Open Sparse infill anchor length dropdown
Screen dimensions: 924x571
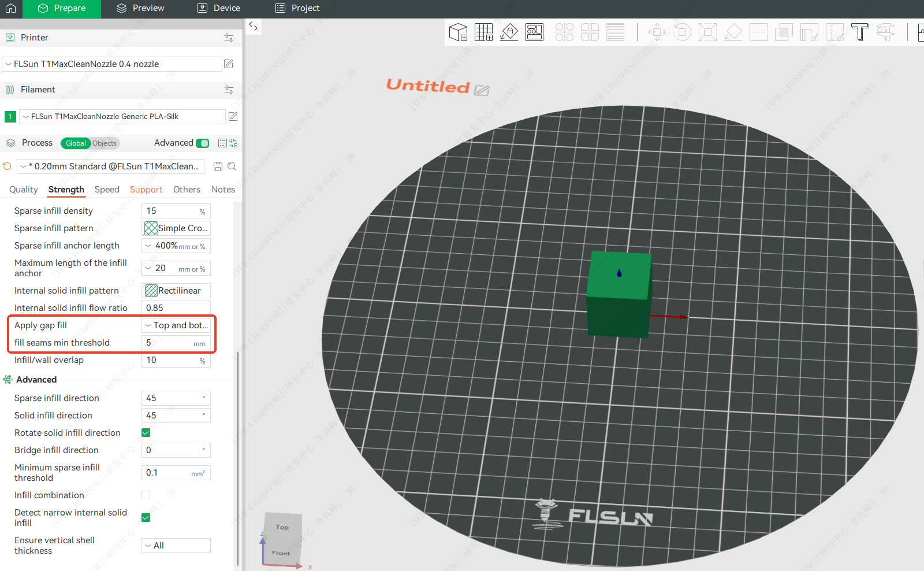pyautogui.click(x=176, y=246)
